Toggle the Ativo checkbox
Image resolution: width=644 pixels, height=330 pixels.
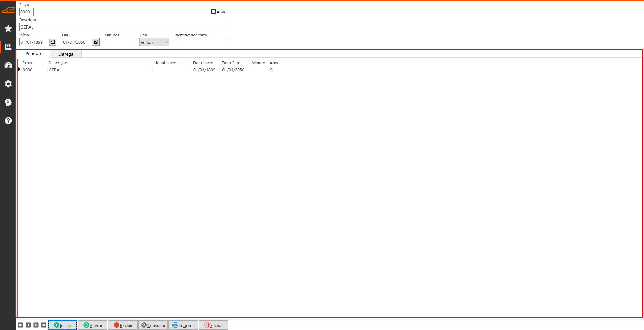pos(213,12)
